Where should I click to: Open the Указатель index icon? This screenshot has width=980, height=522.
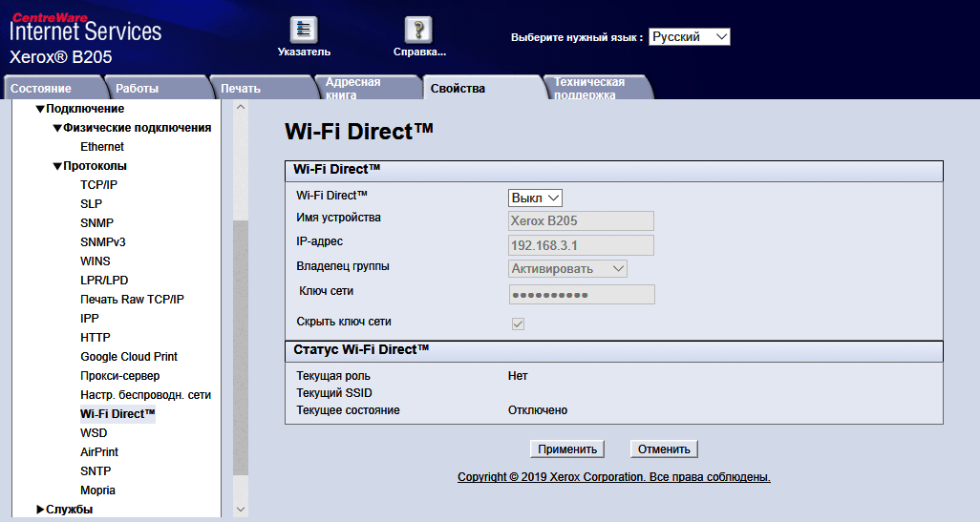coord(304,30)
